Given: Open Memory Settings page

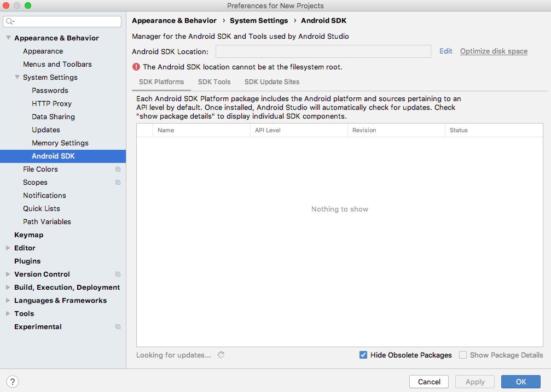Looking at the screenshot, I should pos(60,143).
